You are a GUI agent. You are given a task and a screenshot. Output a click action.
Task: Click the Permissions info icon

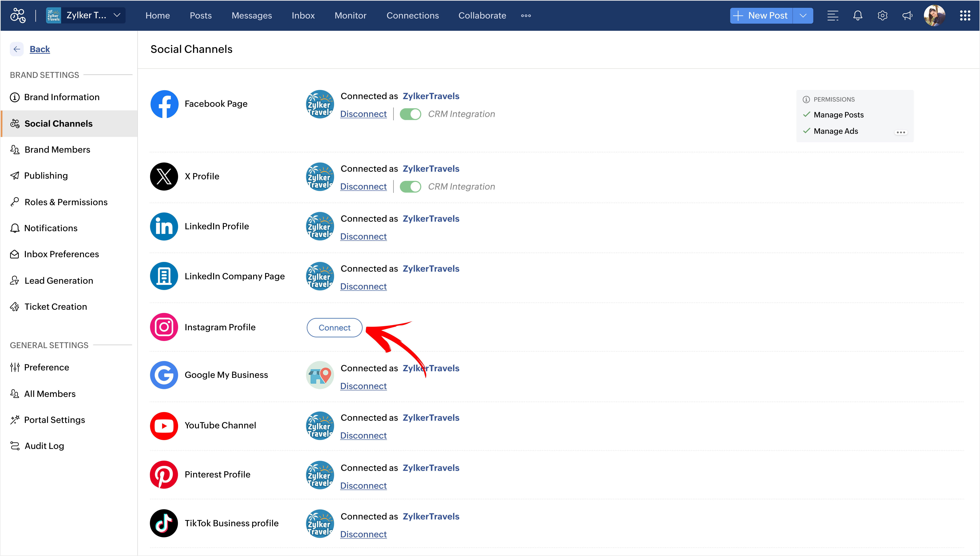pos(806,100)
